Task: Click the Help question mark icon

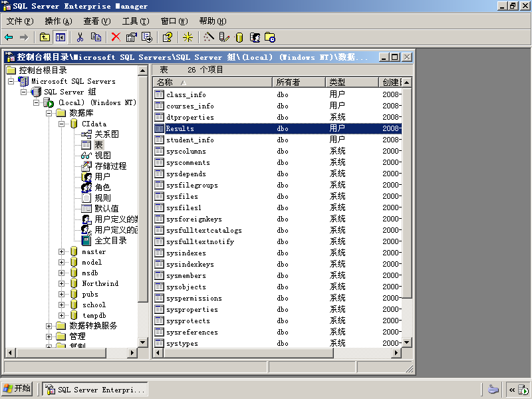Action: pyautogui.click(x=168, y=37)
